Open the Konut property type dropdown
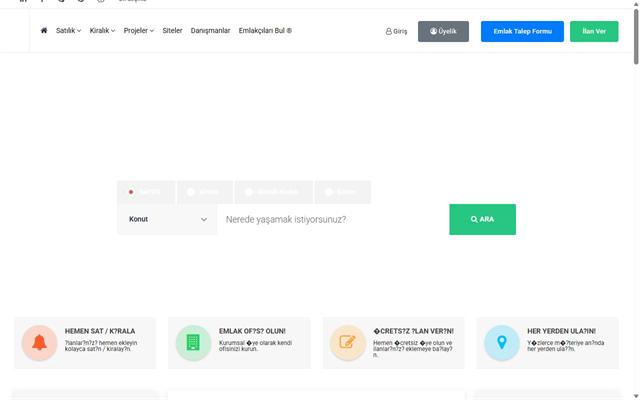 (x=167, y=220)
